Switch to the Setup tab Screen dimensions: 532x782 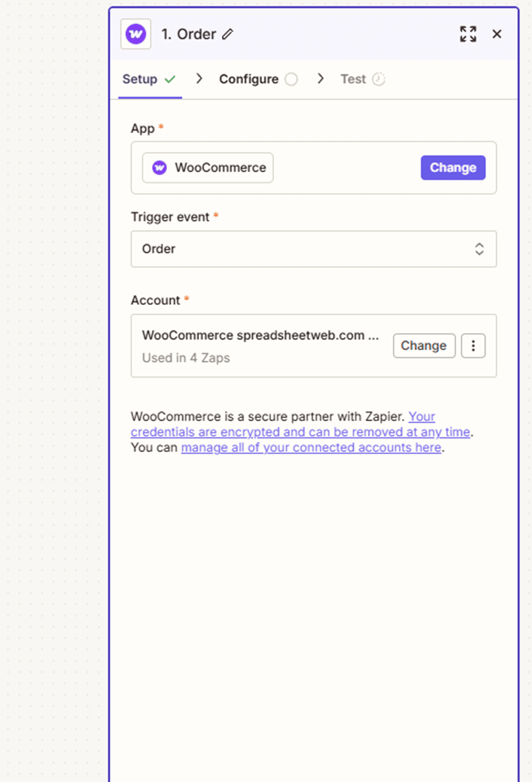[140, 79]
